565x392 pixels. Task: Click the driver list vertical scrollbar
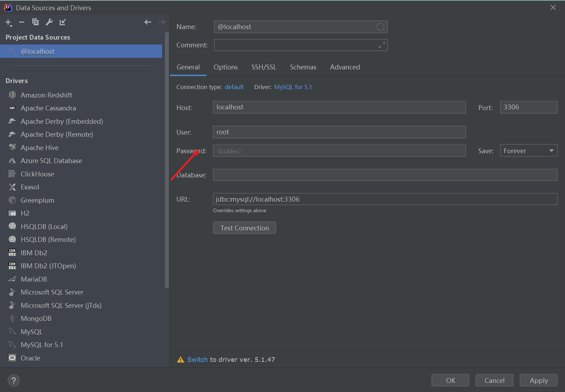click(167, 160)
